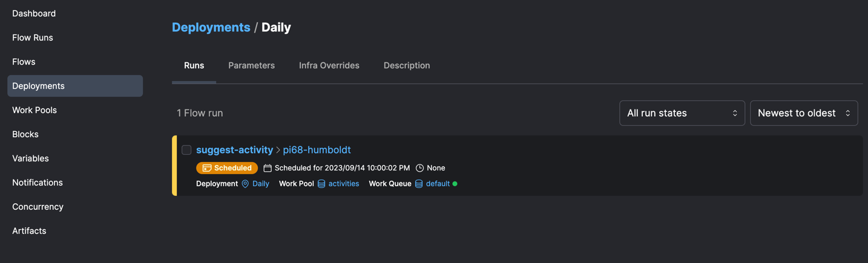Open the suggest-activity flow link

[234, 150]
